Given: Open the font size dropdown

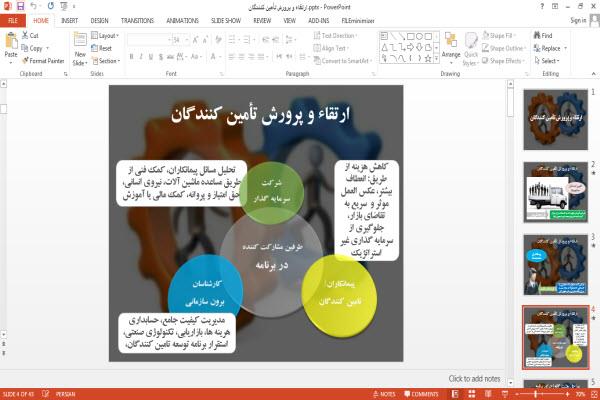Looking at the screenshot, I should point(187,39).
